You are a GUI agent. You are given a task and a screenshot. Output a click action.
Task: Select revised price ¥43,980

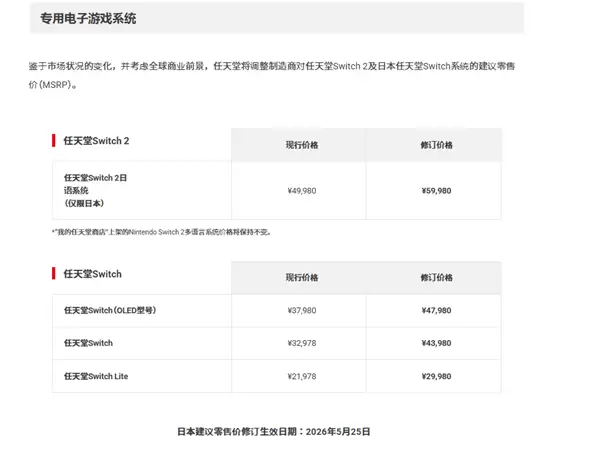436,343
